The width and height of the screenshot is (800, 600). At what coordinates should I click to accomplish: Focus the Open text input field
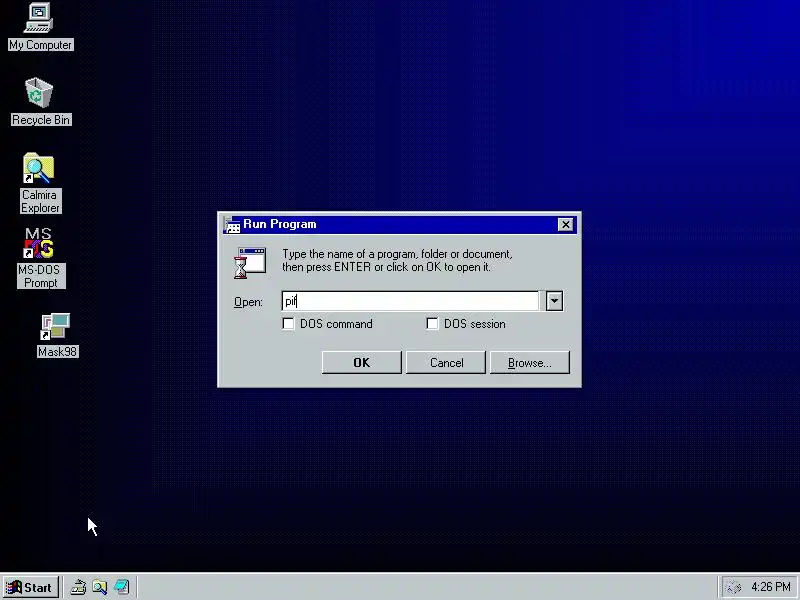[410, 301]
